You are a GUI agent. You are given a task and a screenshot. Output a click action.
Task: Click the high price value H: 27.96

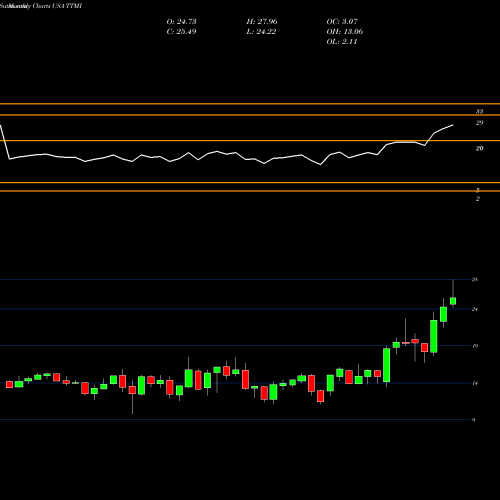tap(262, 21)
